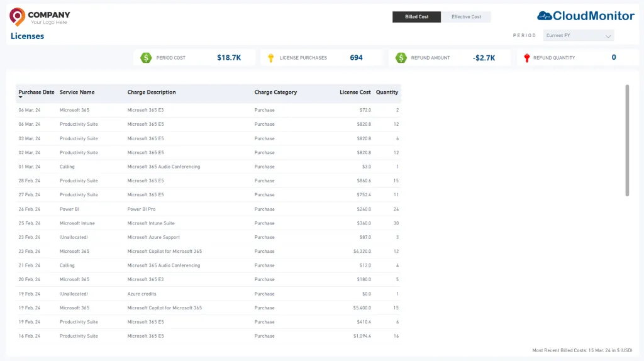Click the Refund Amount value -$2.7K

484,58
